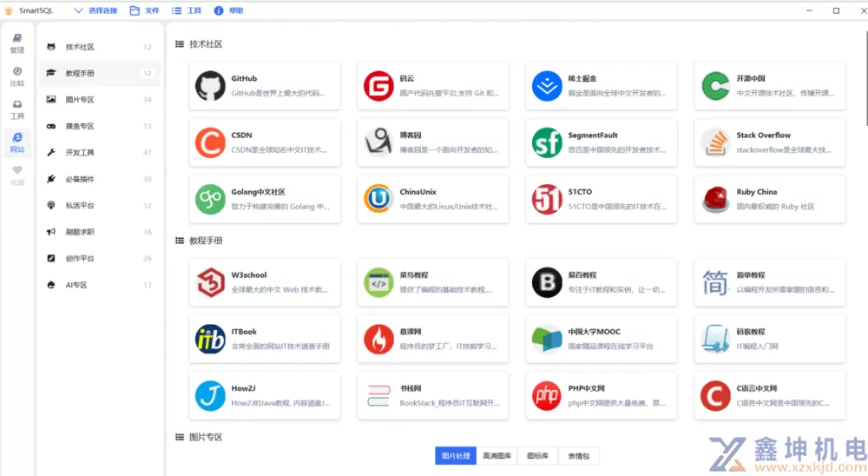This screenshot has height=476, width=868.
Task: Open the 菜鸟教程 card
Action: coord(433,282)
